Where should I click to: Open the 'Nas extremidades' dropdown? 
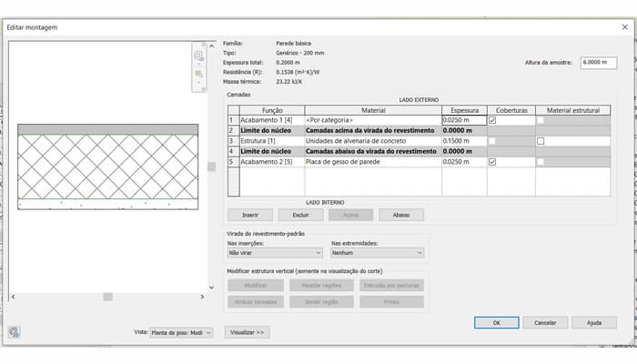(x=378, y=253)
